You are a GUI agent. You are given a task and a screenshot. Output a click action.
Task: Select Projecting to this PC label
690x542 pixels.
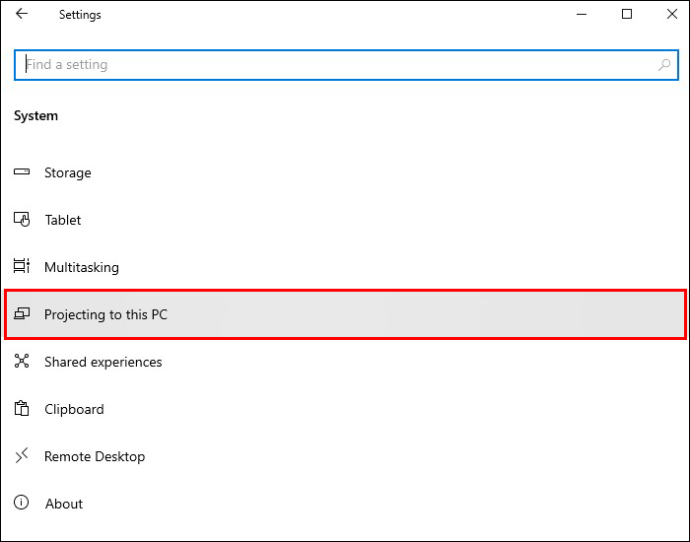tap(105, 315)
